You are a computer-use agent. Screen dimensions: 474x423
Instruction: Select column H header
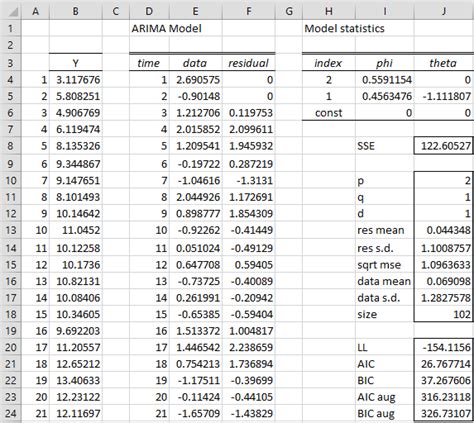click(329, 11)
